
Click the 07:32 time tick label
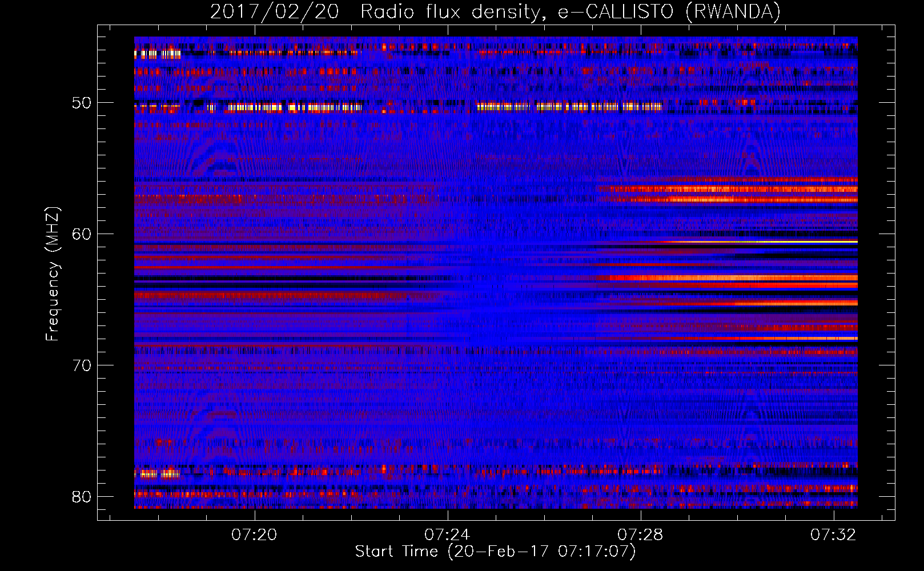click(833, 534)
